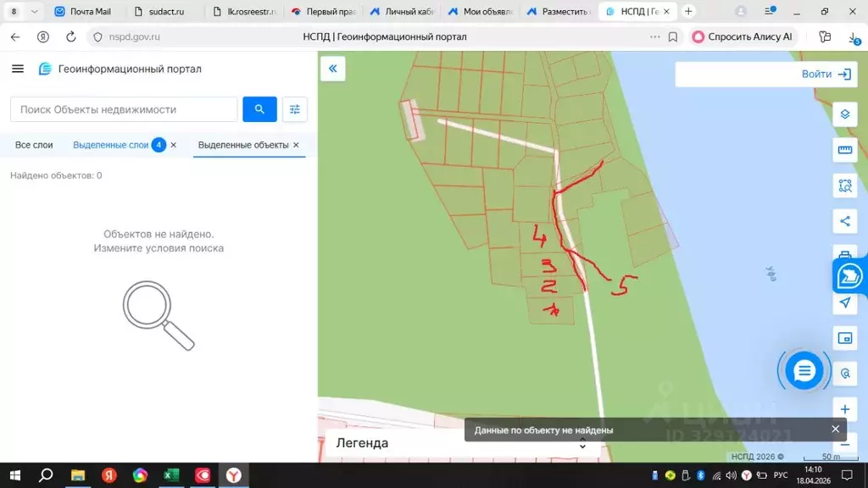The height and width of the screenshot is (488, 868).
Task: Activate the my location arrow tool
Action: click(x=845, y=302)
